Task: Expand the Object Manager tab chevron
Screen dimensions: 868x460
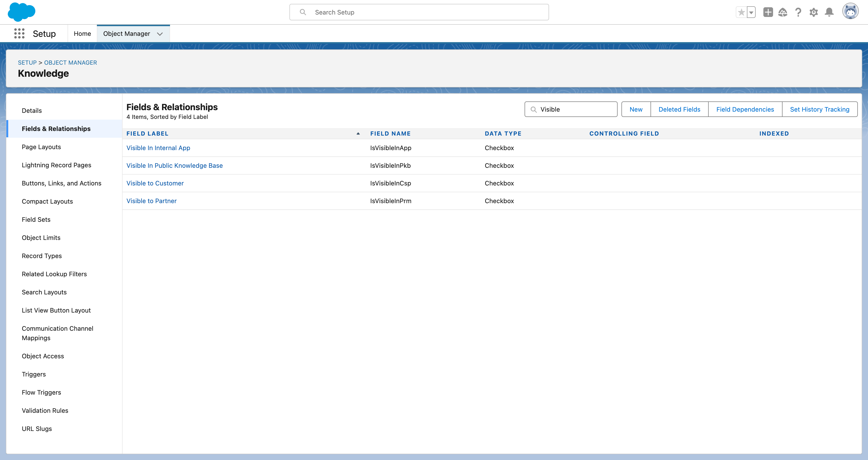Action: [x=160, y=34]
